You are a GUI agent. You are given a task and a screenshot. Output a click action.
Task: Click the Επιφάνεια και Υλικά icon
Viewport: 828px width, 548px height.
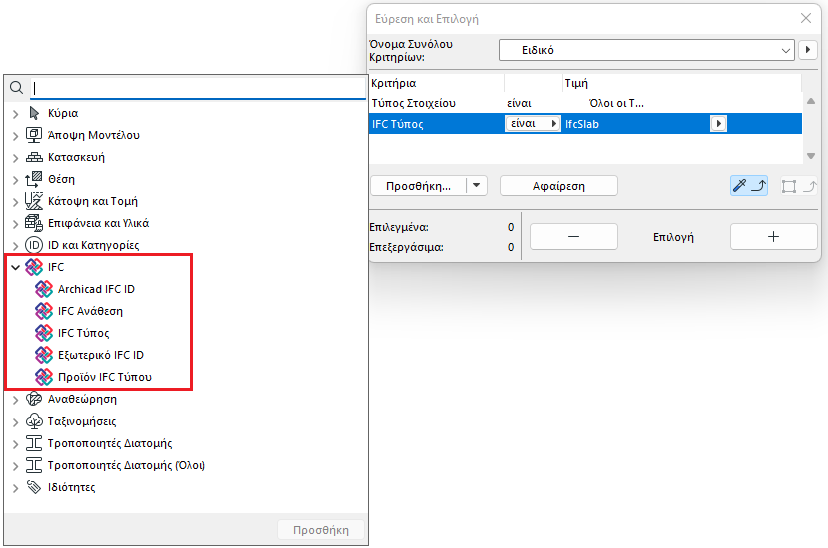(x=34, y=223)
